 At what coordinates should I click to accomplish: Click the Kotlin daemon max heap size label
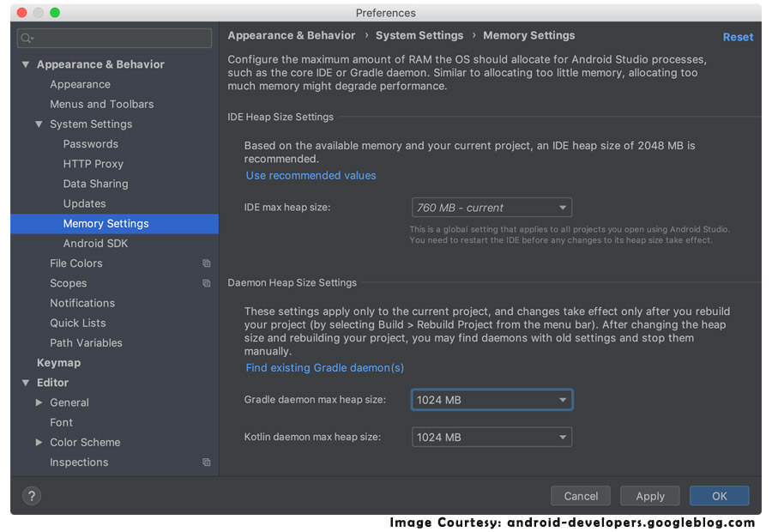click(x=312, y=437)
